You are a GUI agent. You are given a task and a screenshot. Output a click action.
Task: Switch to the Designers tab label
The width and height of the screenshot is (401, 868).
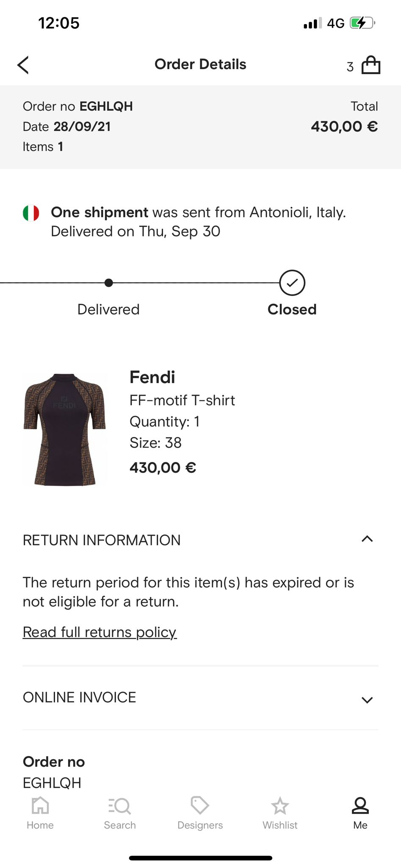[200, 825]
